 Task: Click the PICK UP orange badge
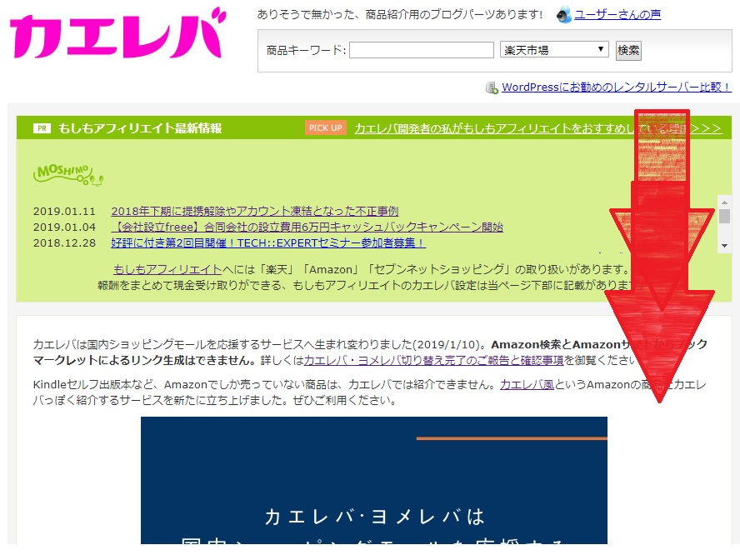(326, 127)
